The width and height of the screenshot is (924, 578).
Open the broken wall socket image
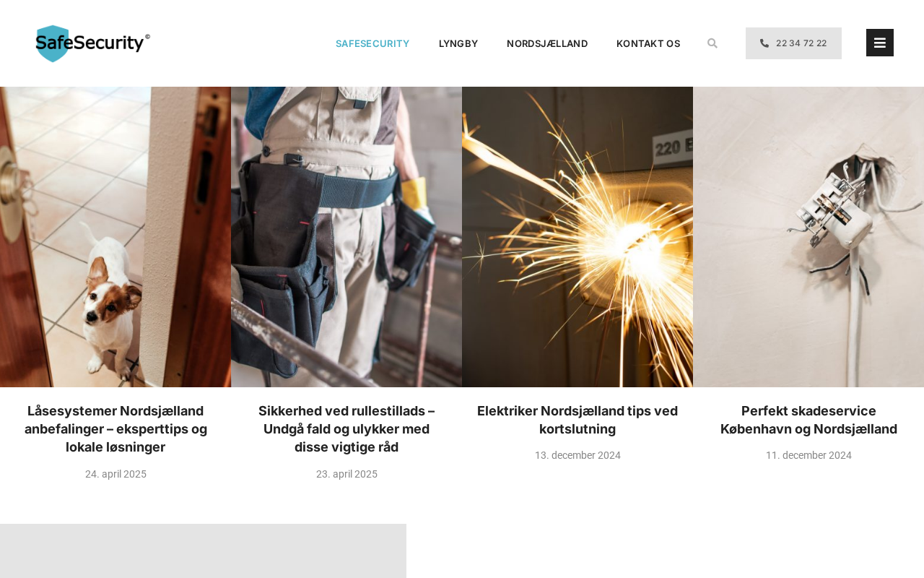(808, 237)
